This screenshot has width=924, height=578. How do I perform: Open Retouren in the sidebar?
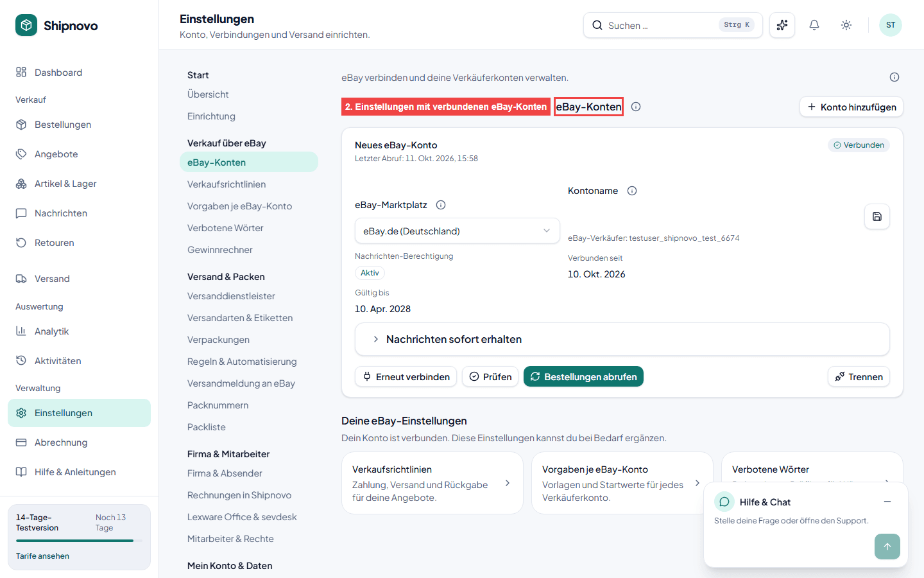[79, 243]
